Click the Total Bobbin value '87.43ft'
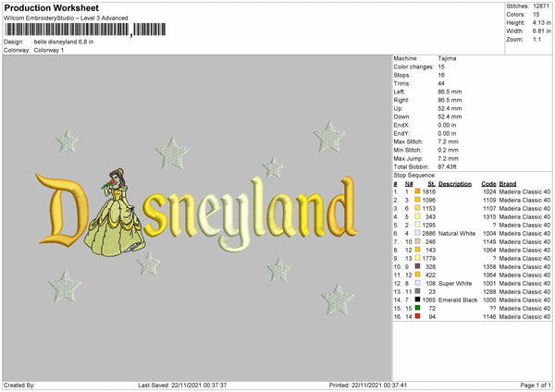 click(448, 166)
